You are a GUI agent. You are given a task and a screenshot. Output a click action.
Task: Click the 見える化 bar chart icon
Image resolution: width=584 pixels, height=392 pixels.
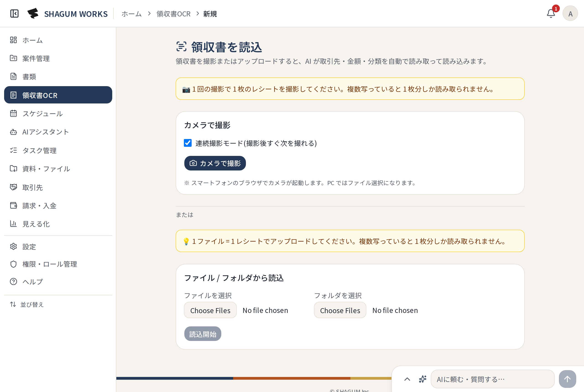pos(13,224)
